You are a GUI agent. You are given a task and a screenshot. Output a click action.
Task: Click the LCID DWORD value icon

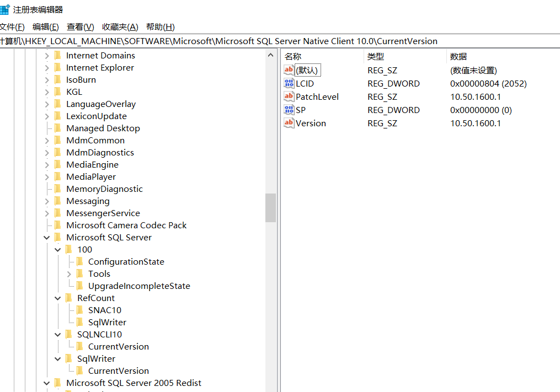pyautogui.click(x=289, y=83)
